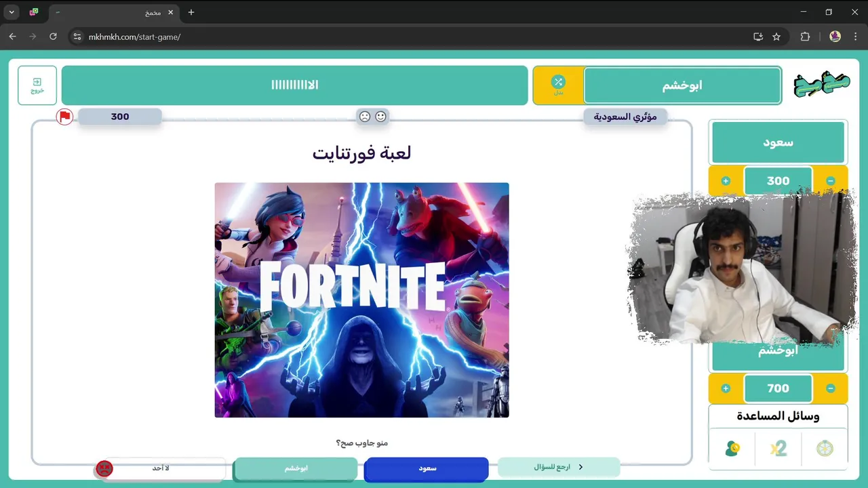Choose سعود as the correct answerer
This screenshot has width=868, height=488.
point(427,468)
